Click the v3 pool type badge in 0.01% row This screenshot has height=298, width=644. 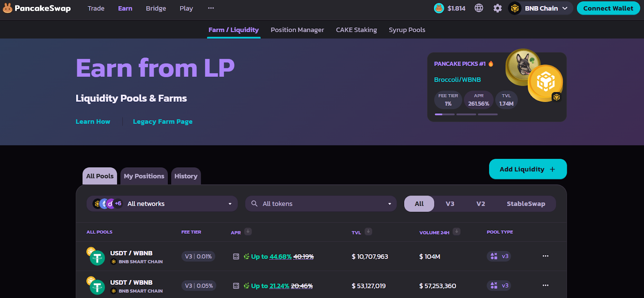point(499,256)
